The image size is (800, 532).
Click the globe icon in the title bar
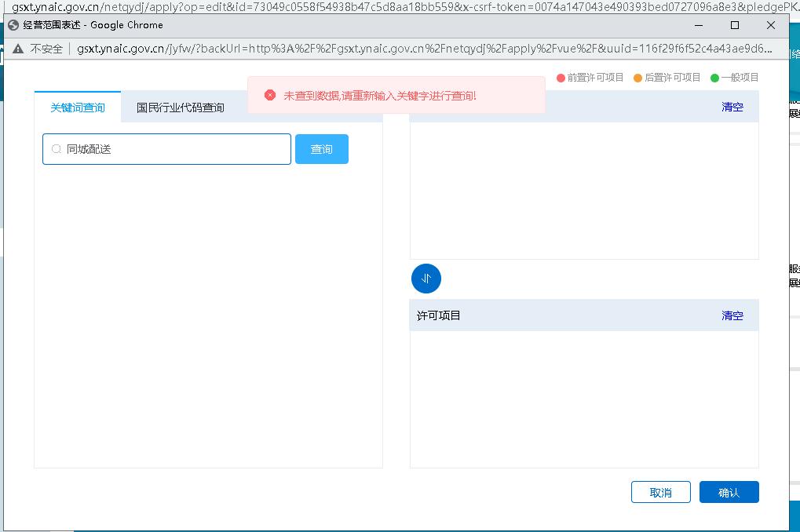pos(13,25)
